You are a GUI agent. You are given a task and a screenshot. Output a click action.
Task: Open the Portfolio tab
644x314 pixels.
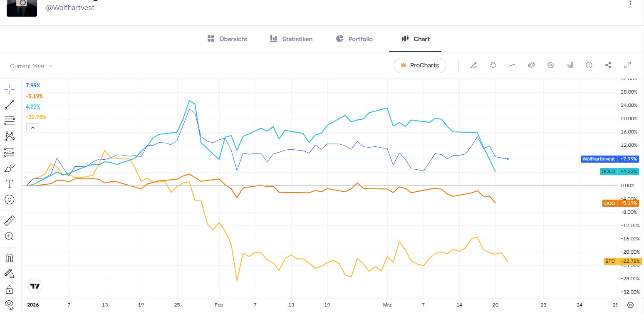click(354, 39)
